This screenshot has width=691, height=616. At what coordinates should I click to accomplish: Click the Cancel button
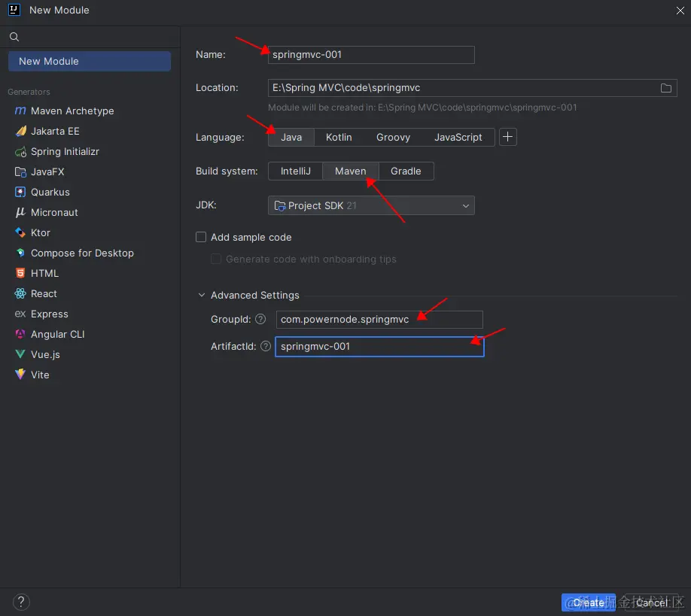pyautogui.click(x=652, y=602)
